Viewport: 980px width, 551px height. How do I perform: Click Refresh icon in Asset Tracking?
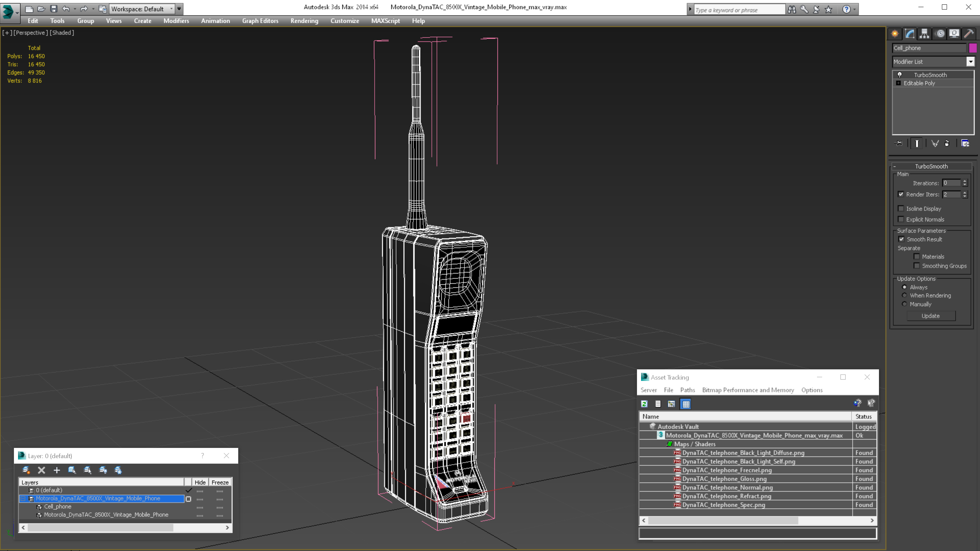(x=644, y=404)
